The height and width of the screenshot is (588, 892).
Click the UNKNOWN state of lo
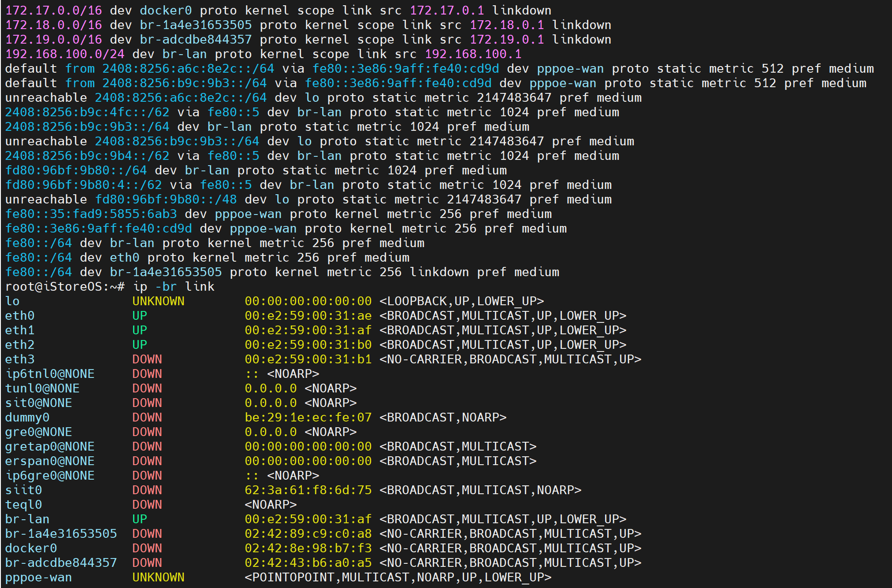click(x=158, y=301)
